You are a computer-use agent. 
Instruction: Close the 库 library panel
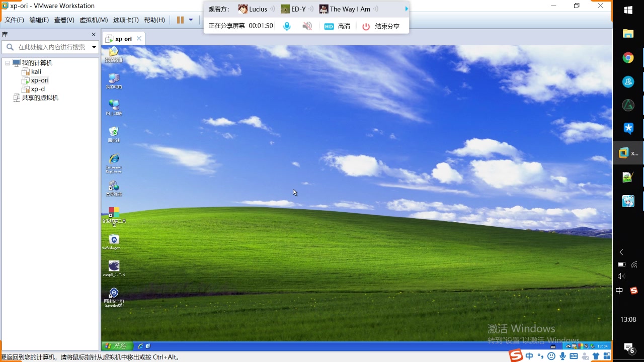[94, 34]
